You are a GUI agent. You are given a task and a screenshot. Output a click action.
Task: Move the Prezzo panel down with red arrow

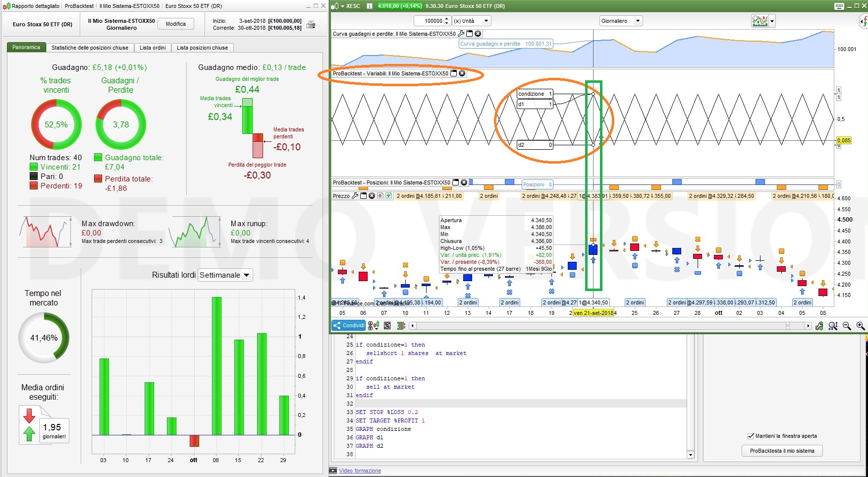380,196
